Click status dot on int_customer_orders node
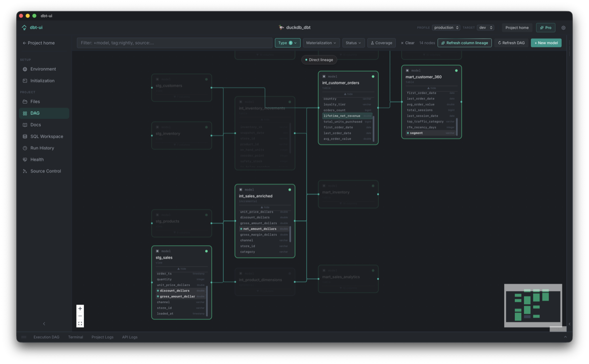589x364 pixels. pos(373,77)
